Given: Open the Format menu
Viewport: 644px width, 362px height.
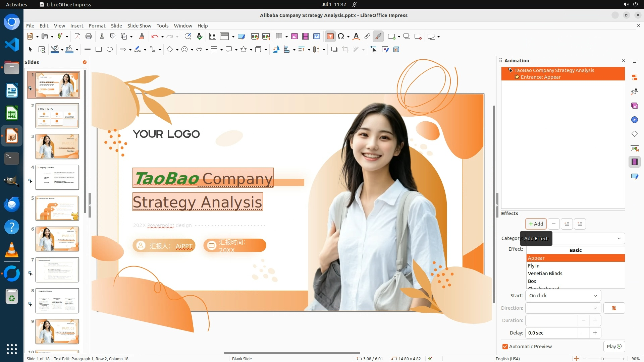Looking at the screenshot, I should coord(97,26).
